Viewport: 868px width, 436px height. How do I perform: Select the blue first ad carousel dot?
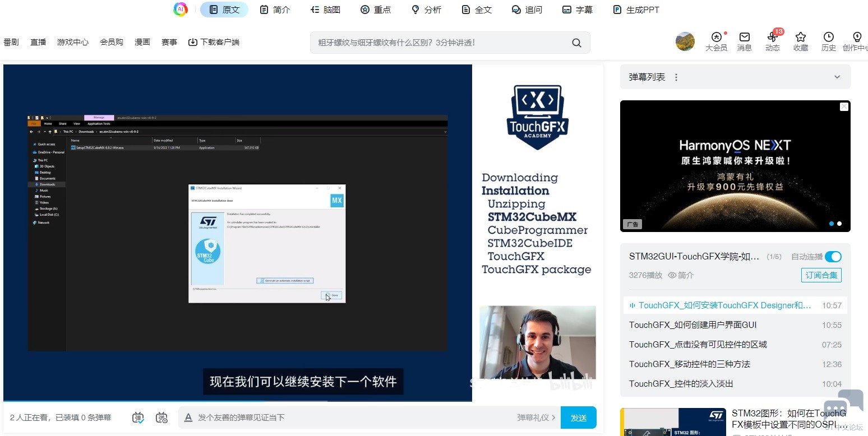pyautogui.click(x=832, y=224)
